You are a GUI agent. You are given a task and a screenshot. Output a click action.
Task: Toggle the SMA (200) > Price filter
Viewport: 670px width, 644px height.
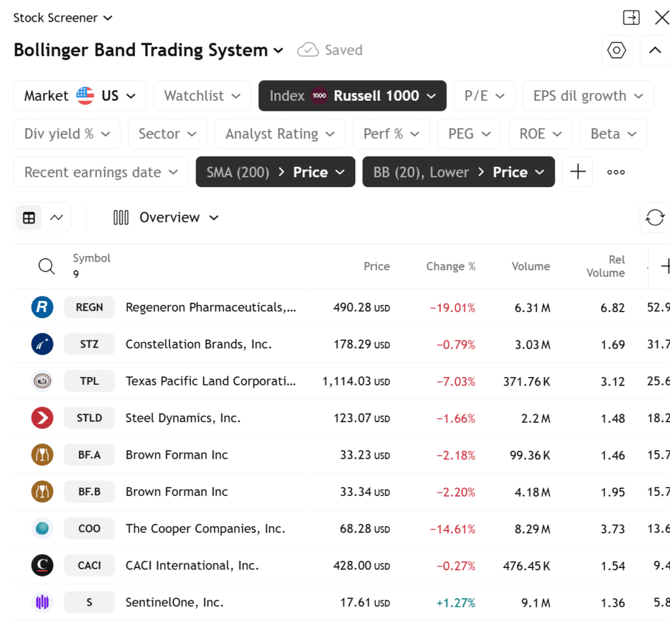click(x=275, y=172)
